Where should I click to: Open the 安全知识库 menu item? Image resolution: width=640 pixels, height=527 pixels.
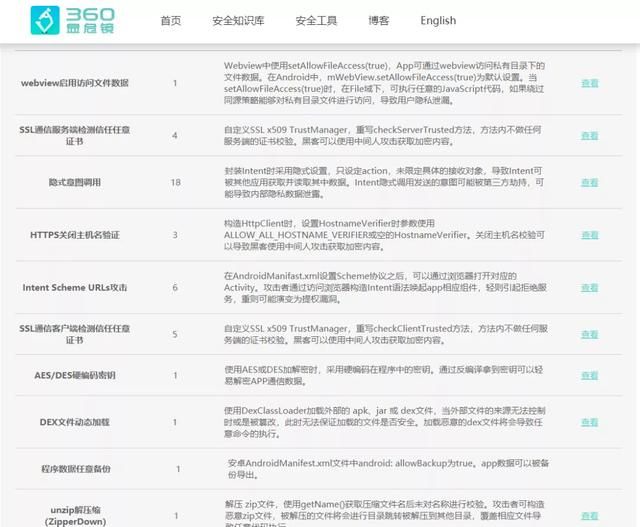pos(238,20)
